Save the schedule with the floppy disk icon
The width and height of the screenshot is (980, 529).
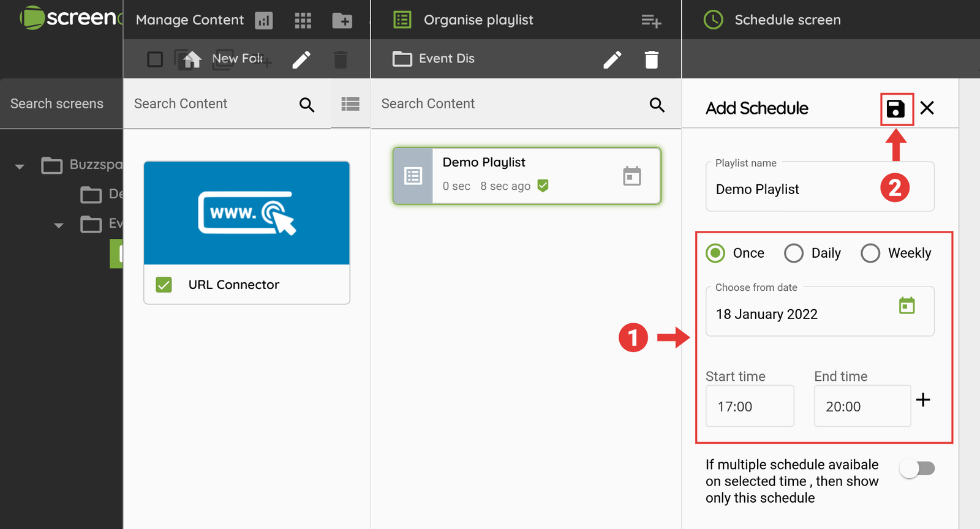[895, 109]
